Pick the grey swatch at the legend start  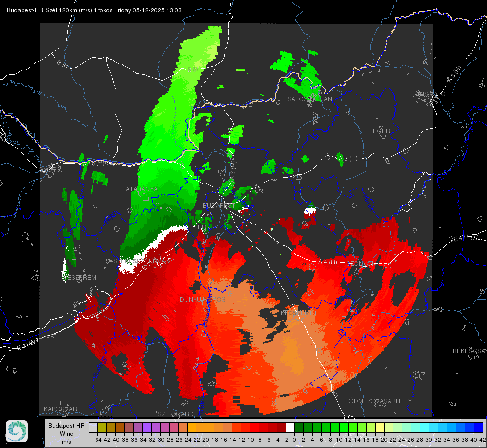coord(93,427)
